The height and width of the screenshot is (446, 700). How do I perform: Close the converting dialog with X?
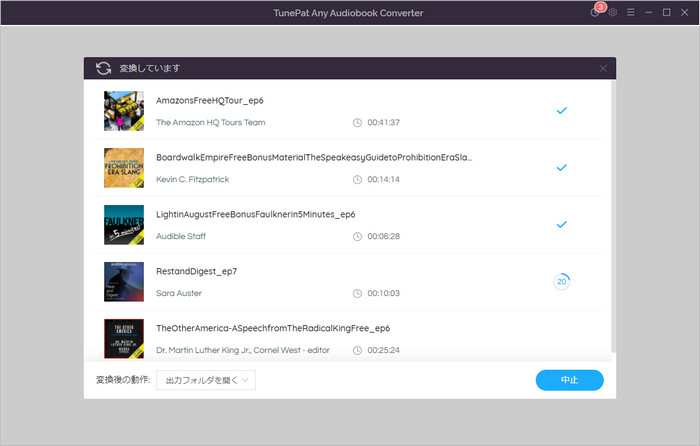pyautogui.click(x=603, y=68)
